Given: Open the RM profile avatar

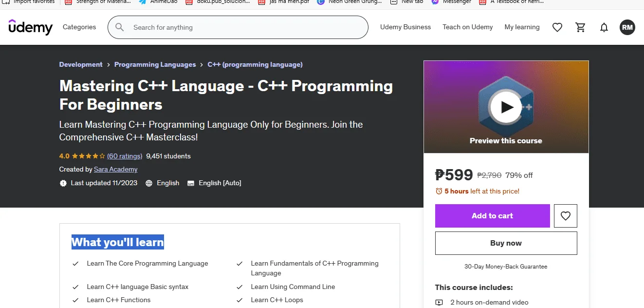Looking at the screenshot, I should click(x=627, y=27).
